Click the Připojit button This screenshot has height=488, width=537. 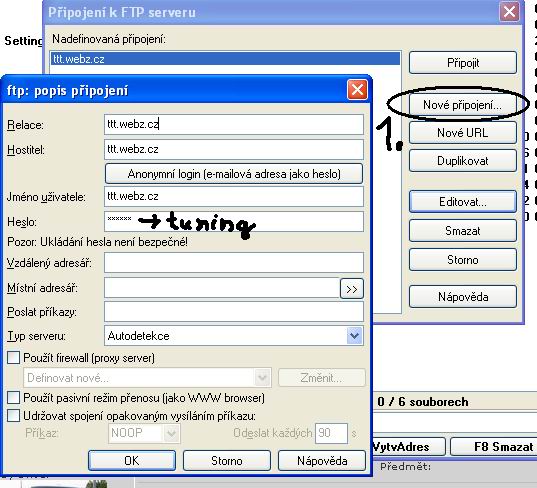pyautogui.click(x=463, y=63)
